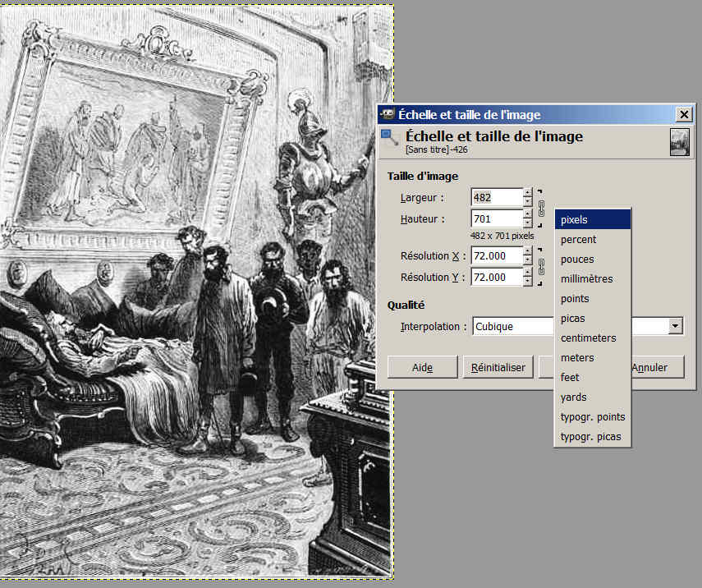Increase Largeur with the up spinner arrow
The width and height of the screenshot is (702, 588).
(528, 193)
